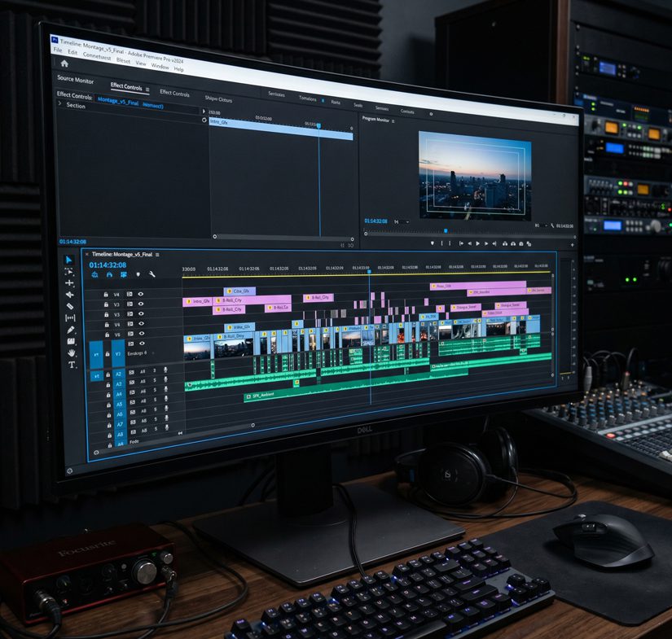Open the Timeline panel menu

coord(157,255)
